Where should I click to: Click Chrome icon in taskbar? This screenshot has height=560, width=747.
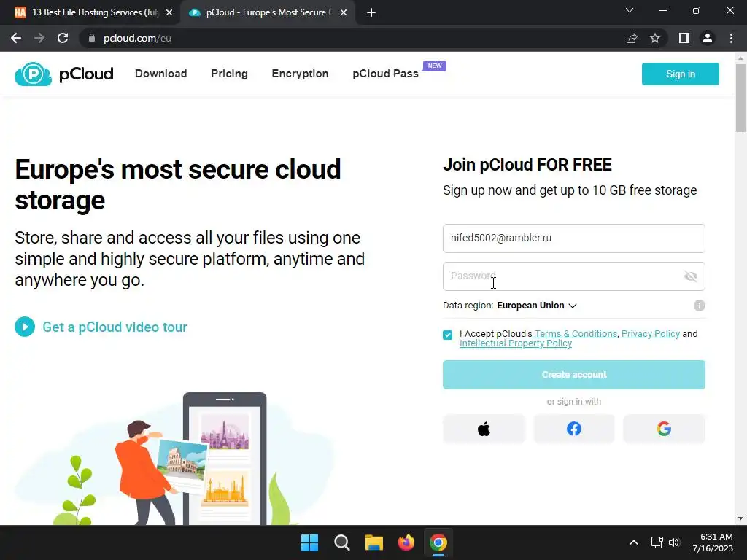click(x=438, y=542)
